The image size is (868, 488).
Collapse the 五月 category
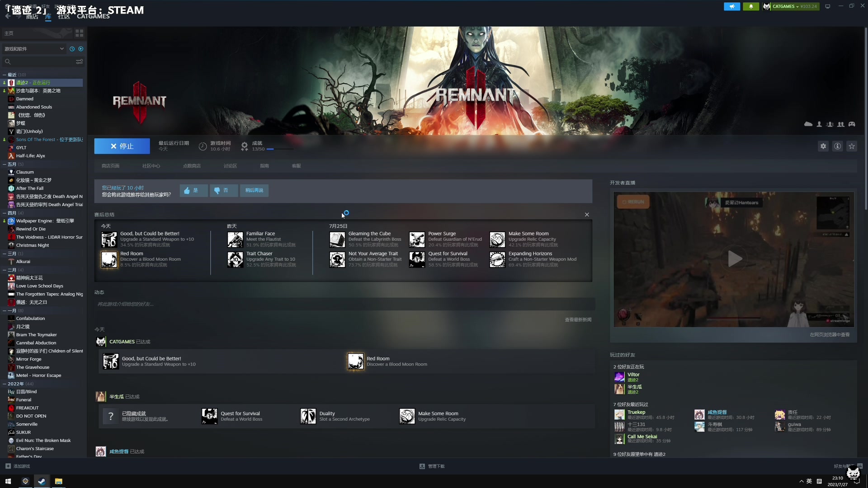click(x=5, y=164)
